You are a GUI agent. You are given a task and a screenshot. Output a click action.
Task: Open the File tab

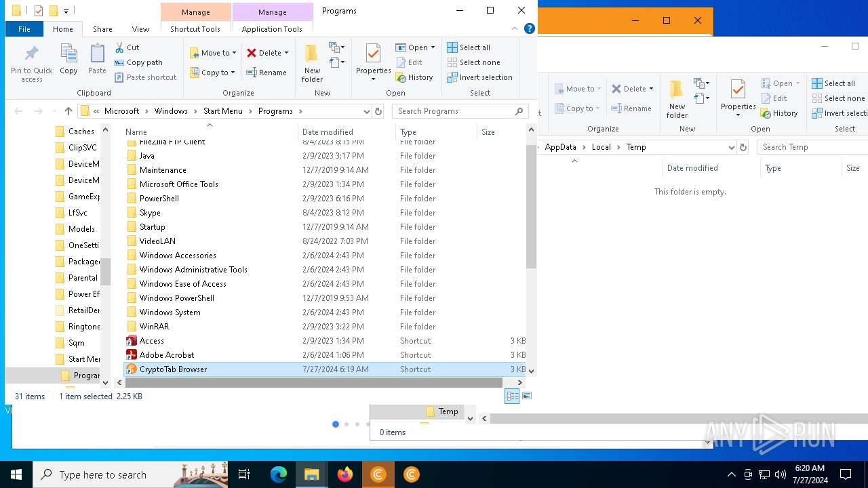point(24,29)
